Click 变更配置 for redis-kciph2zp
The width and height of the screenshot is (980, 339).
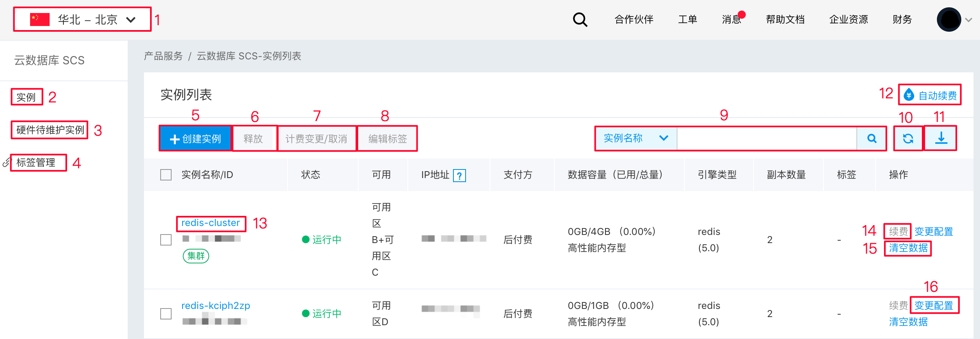coord(934,305)
